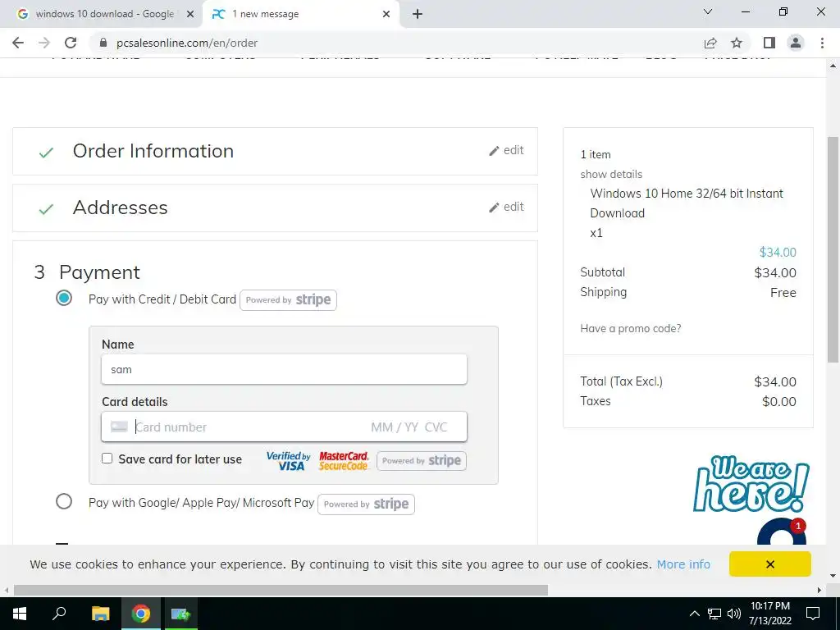Viewport: 840px width, 630px height.
Task: Click the CVC field
Action: 436,427
